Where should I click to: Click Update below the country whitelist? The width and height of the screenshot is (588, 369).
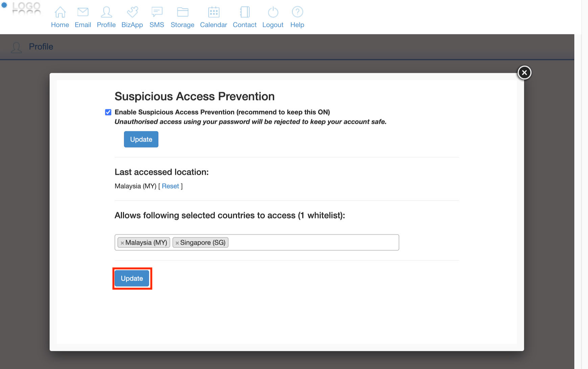[132, 279]
